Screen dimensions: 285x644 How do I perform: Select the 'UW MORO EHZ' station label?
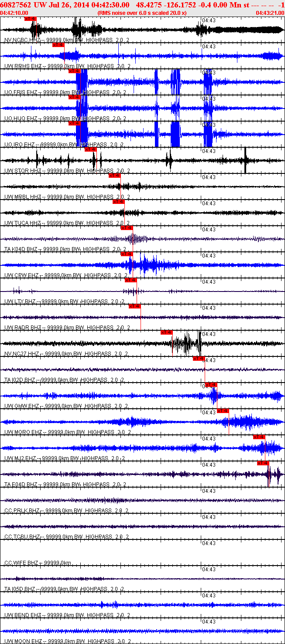(23, 432)
